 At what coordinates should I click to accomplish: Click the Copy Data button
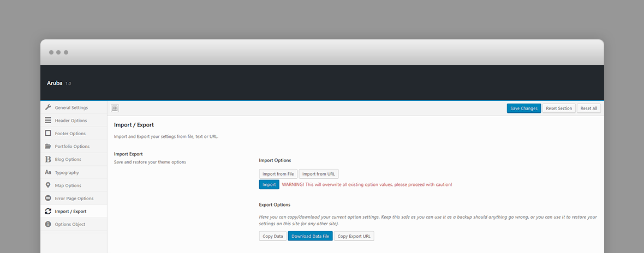click(x=273, y=236)
